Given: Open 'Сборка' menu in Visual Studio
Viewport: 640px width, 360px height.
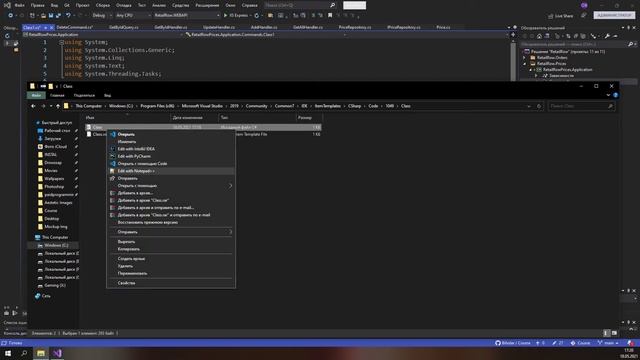Looking at the screenshot, I should (102, 5).
